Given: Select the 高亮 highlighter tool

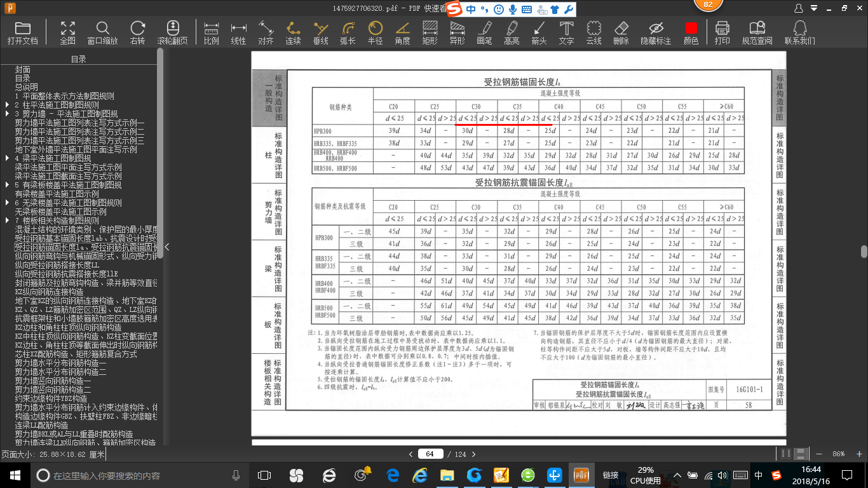Looking at the screenshot, I should (512, 32).
